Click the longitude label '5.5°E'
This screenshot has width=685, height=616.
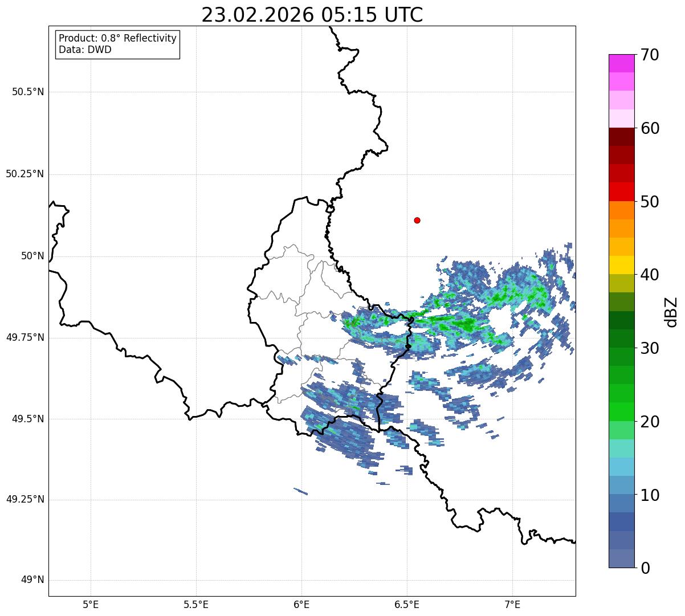(x=196, y=605)
